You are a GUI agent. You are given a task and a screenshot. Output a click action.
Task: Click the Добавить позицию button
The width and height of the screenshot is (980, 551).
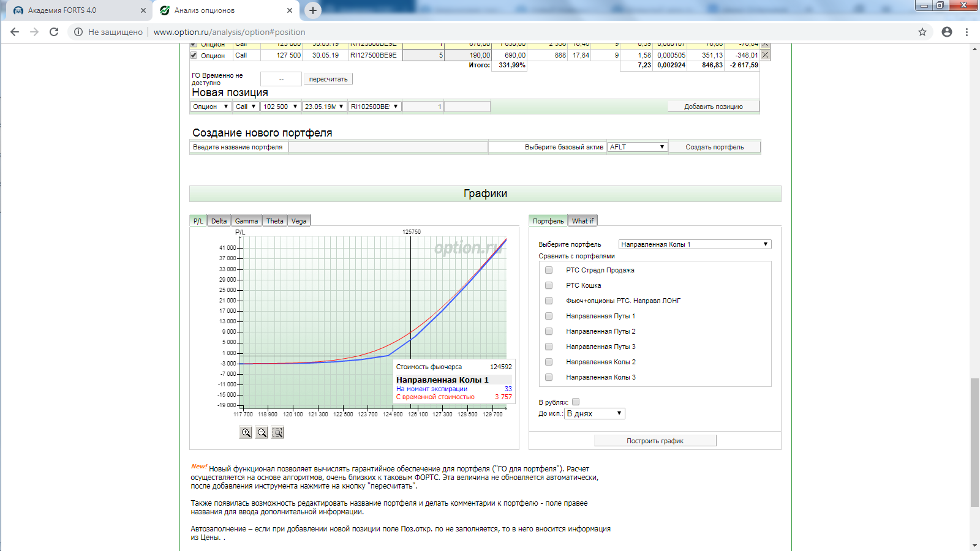coord(713,107)
